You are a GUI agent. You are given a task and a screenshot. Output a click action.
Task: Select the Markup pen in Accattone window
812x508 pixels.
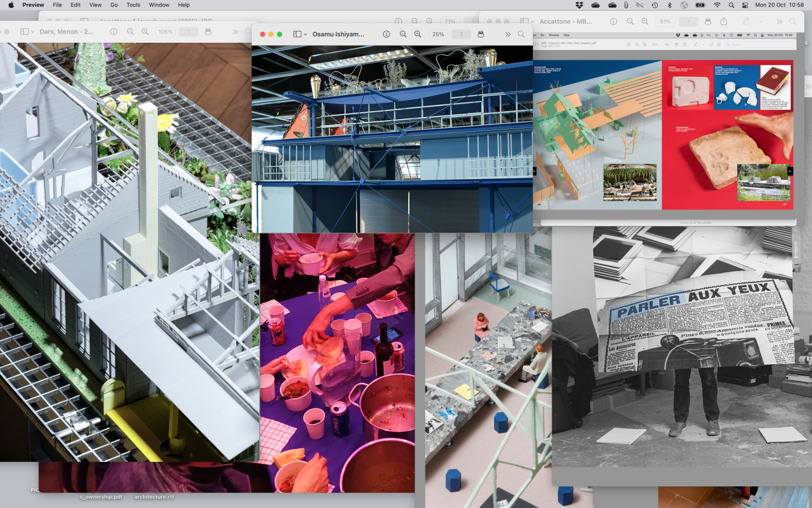coord(745,22)
